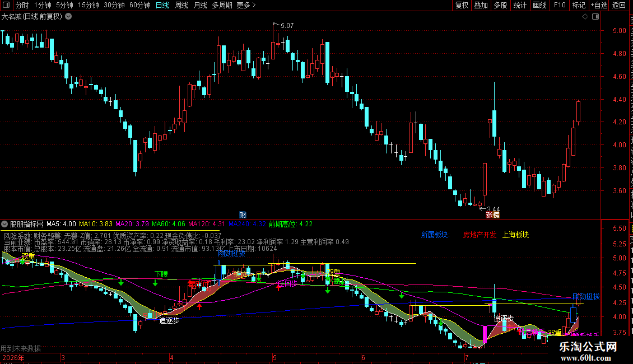Open the 多股 multi-stock view
The width and height of the screenshot is (633, 364).
500,5
